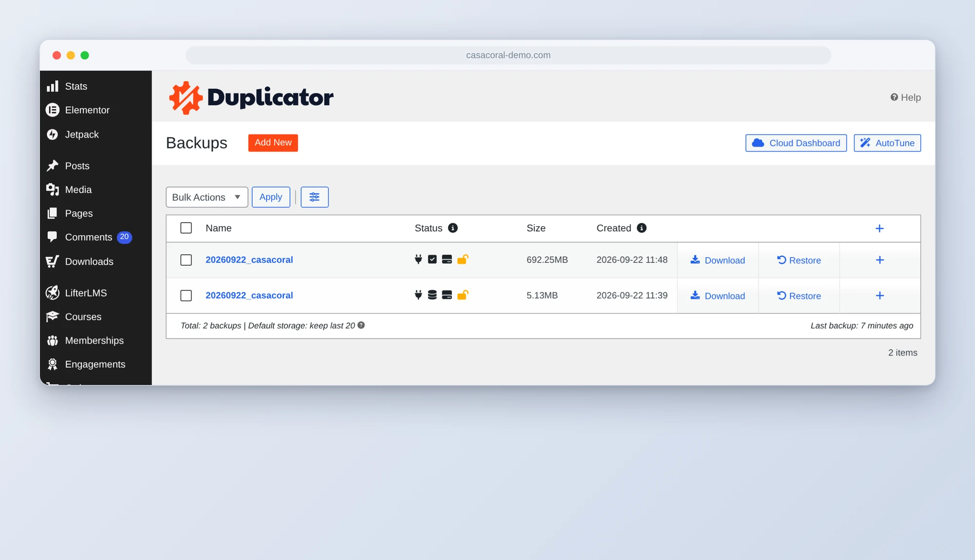Click storage server icon of 5.13MB backup
Screen dimensions: 975x560
pyautogui.click(x=447, y=295)
